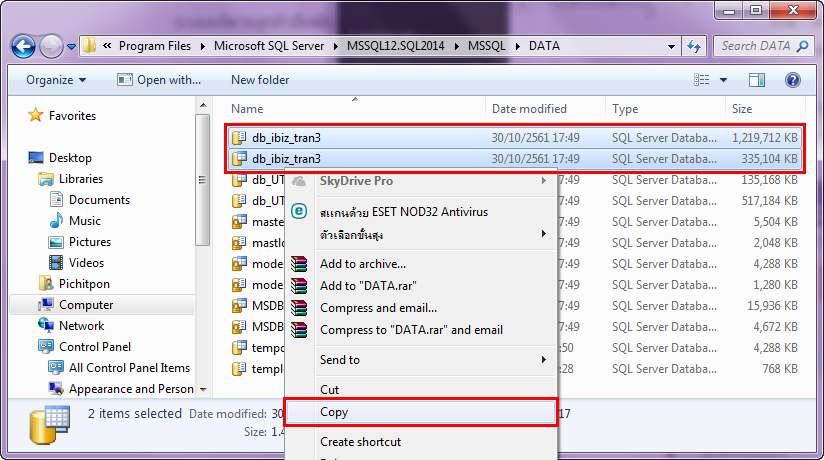Click ESET NOD32 Antivirus scan entry
Image resolution: width=824 pixels, height=460 pixels.
[420, 212]
